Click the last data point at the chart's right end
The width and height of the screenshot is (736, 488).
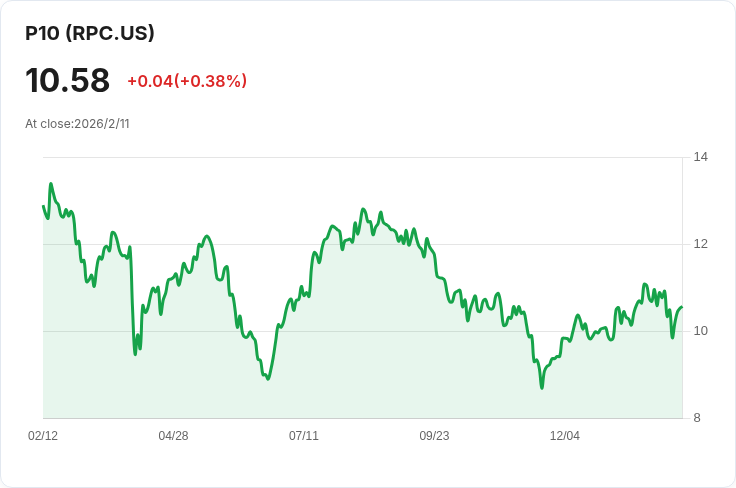coord(682,307)
